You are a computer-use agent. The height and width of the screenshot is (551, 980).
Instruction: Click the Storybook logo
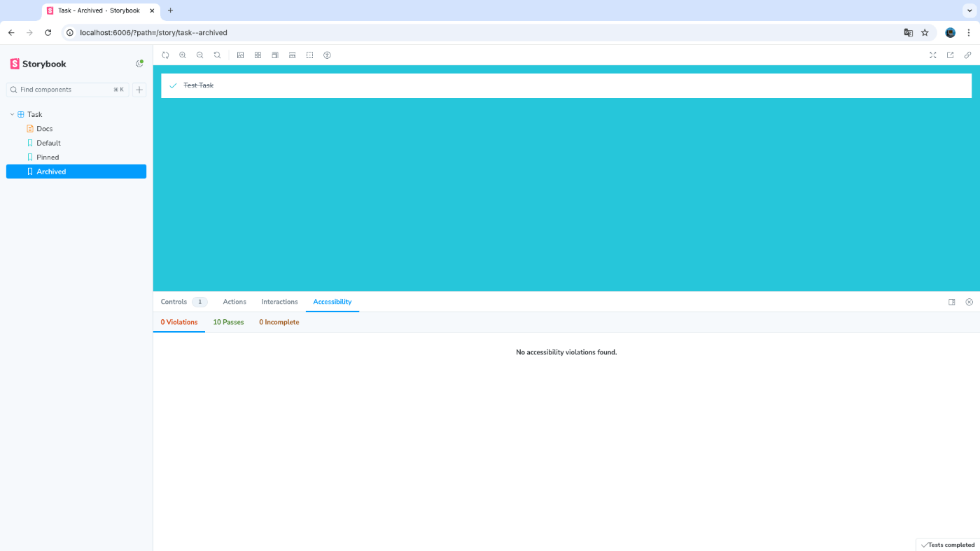coord(38,64)
